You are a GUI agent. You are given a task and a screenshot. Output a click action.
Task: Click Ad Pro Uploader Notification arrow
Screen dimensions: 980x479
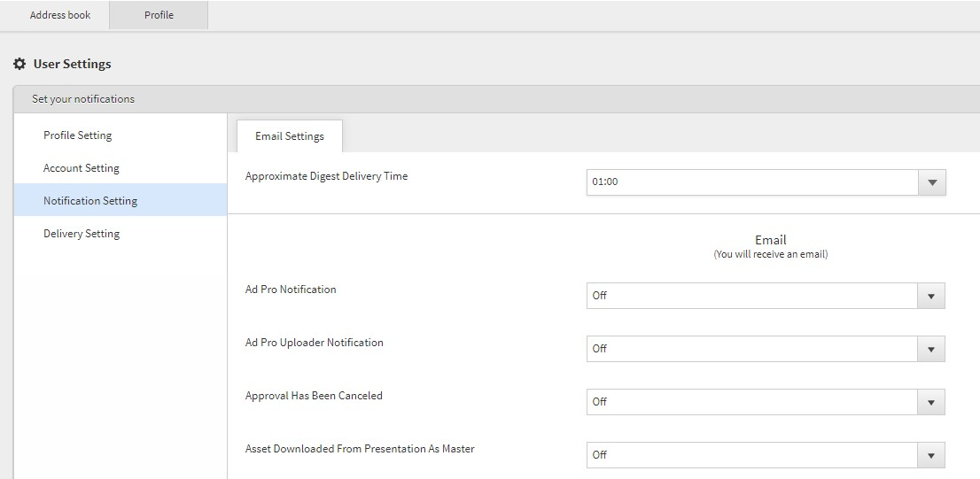point(931,349)
